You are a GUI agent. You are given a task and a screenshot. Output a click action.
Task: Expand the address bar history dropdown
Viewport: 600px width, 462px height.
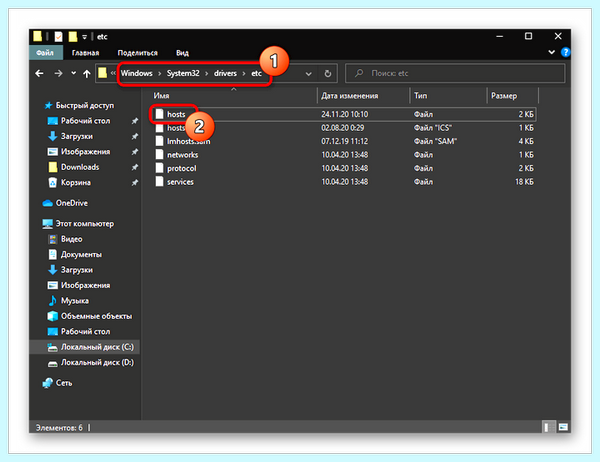(x=308, y=73)
